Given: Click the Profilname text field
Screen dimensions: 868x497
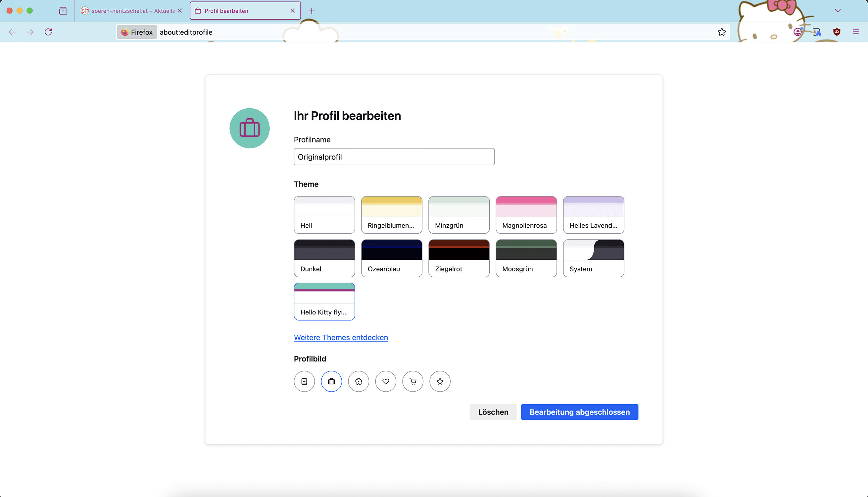Looking at the screenshot, I should (394, 157).
